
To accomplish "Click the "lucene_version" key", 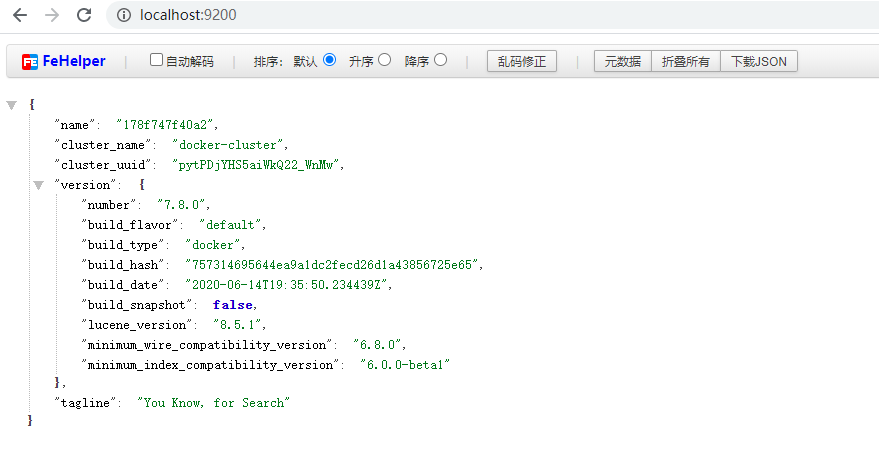I will coord(136,325).
